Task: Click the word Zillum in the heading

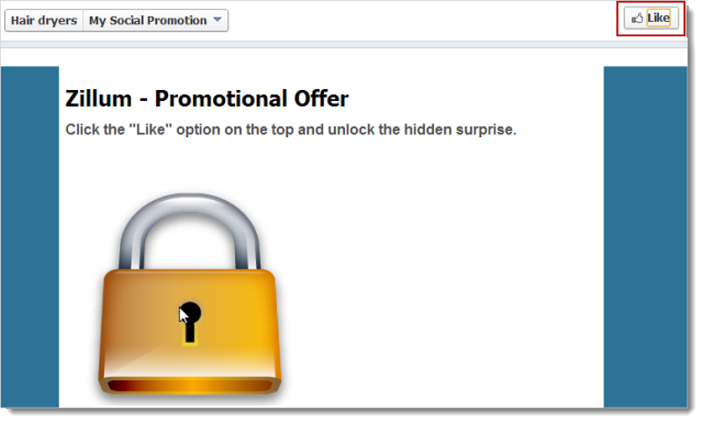Action: tap(98, 99)
